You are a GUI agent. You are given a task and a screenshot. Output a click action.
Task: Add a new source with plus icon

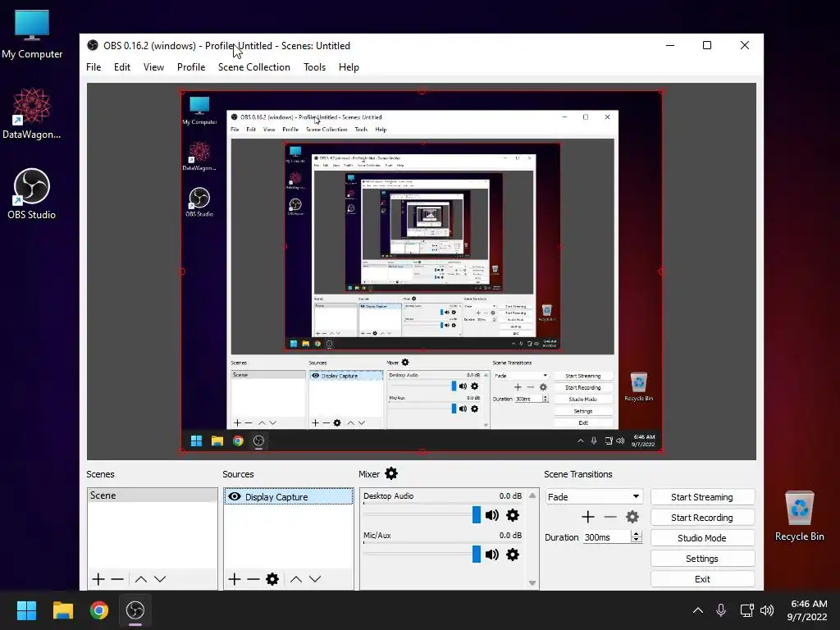pyautogui.click(x=234, y=579)
